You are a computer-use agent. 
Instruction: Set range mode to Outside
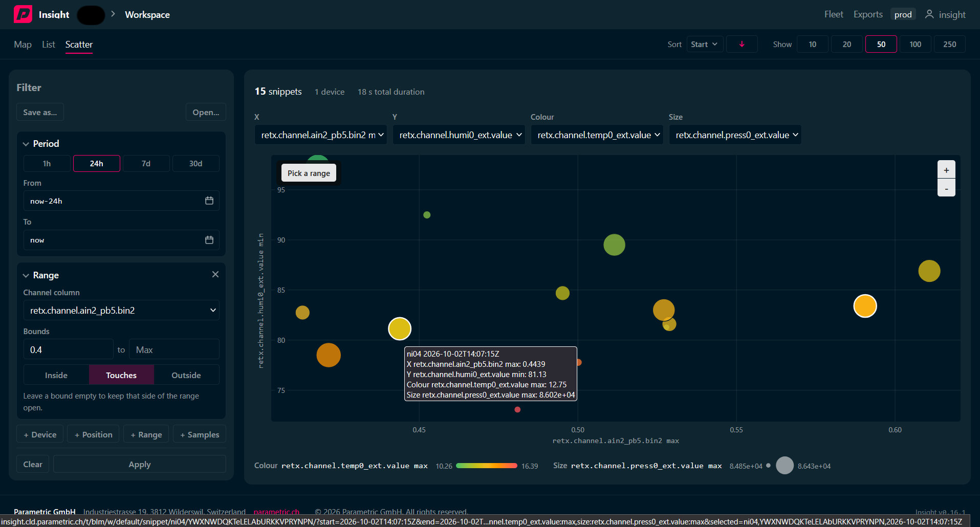tap(186, 375)
